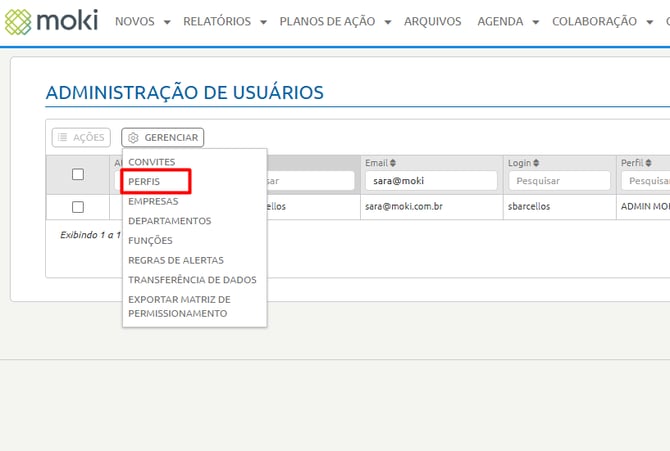670x451 pixels.
Task: Expand the Relatórios dropdown menu
Action: tap(224, 21)
